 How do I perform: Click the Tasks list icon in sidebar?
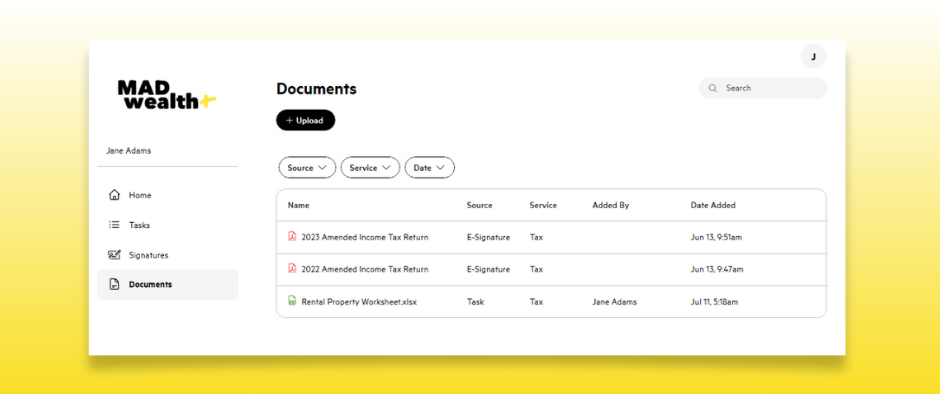click(x=114, y=225)
